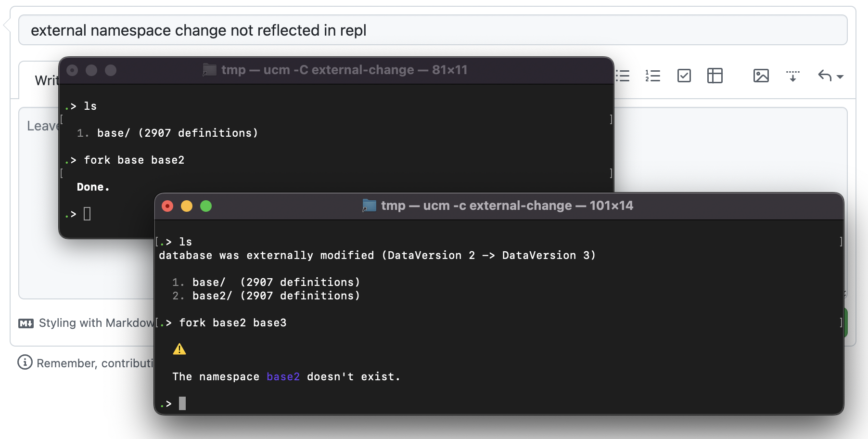This screenshot has width=868, height=439.
Task: Click the issue title input field
Action: pos(433,29)
